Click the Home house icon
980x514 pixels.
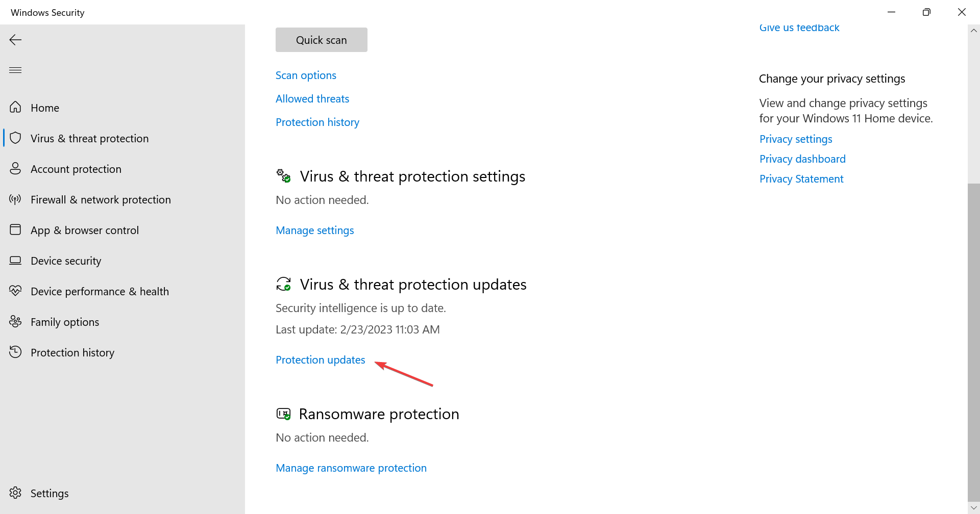[15, 107]
